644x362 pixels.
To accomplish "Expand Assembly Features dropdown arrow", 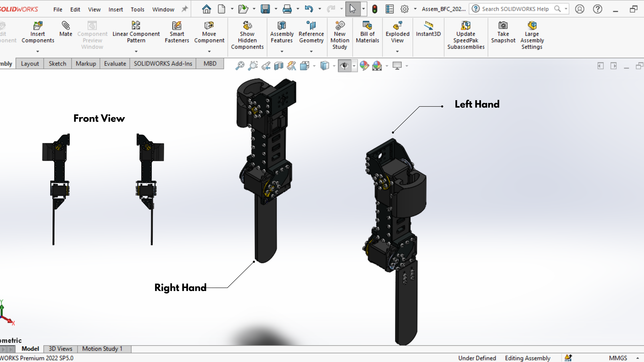I will [x=282, y=51].
